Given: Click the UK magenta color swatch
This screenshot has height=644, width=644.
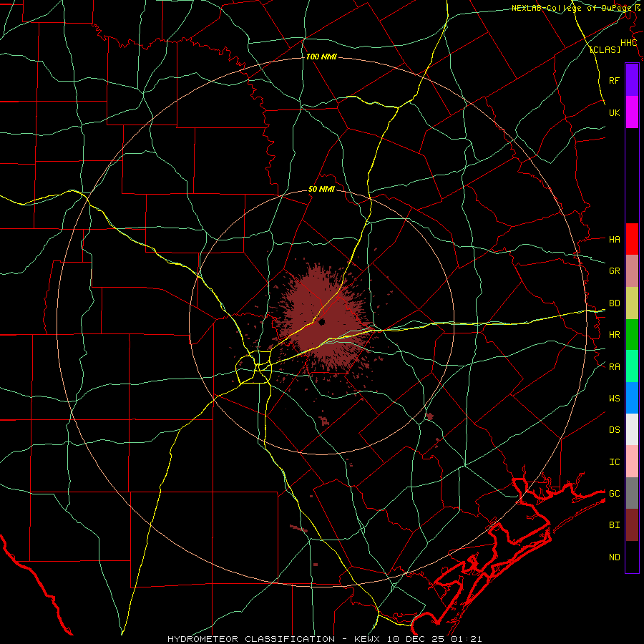Looking at the screenshot, I should [x=632, y=112].
